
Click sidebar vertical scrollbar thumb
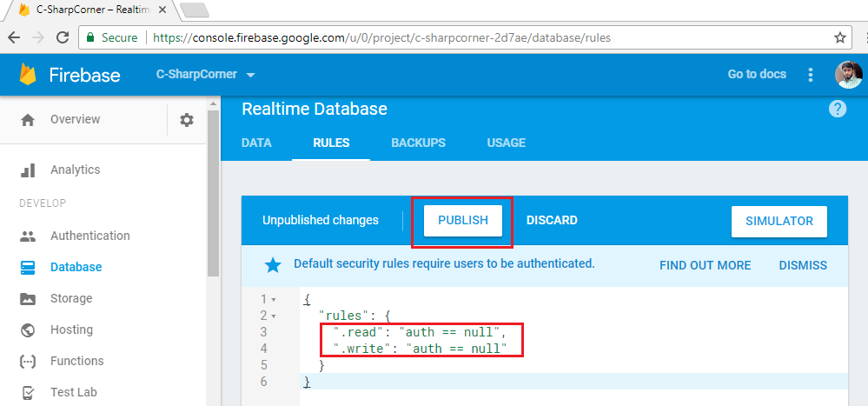[x=213, y=193]
